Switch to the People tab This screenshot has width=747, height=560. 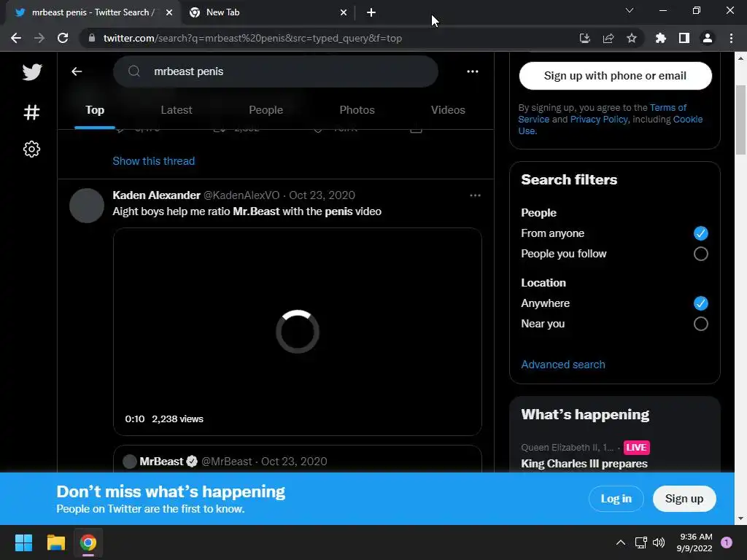click(x=266, y=110)
